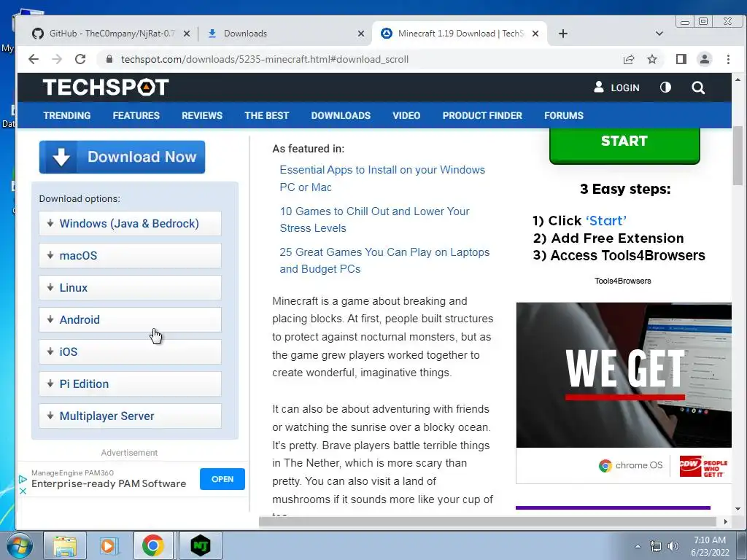Screen dimensions: 747x560
Task: Choose the Pi Edition download option
Action: 130,384
